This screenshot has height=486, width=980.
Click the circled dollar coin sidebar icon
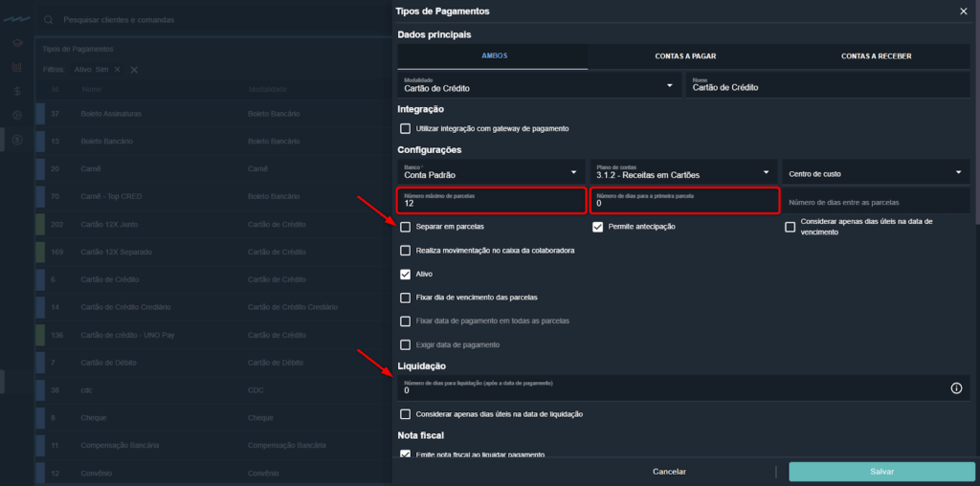tap(17, 140)
